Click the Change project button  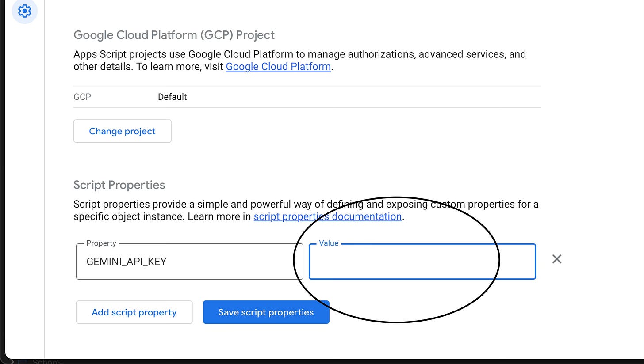tap(123, 131)
